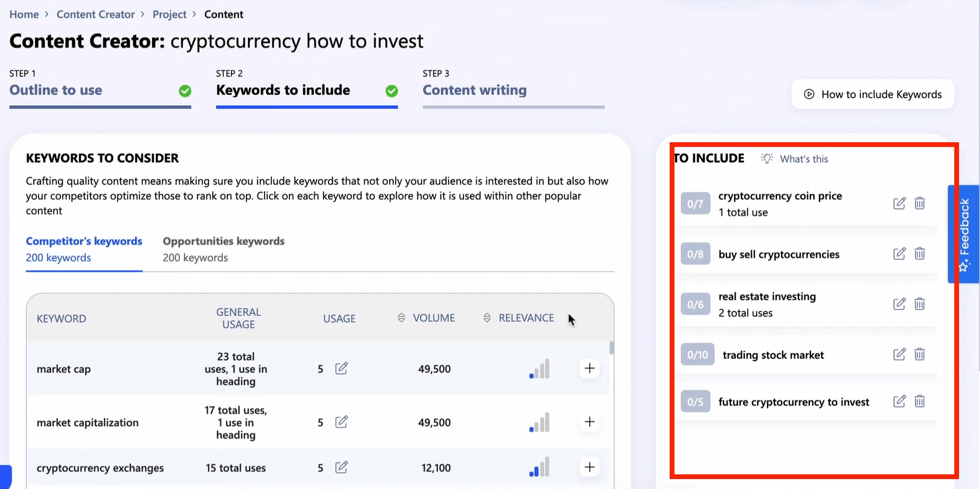This screenshot has height=489, width=980.
Task: Add market capitalization keyword to include list
Action: [x=589, y=422]
